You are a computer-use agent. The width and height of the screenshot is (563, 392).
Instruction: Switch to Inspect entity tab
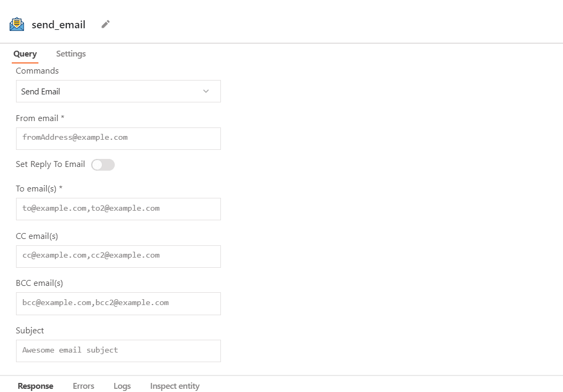[175, 386]
